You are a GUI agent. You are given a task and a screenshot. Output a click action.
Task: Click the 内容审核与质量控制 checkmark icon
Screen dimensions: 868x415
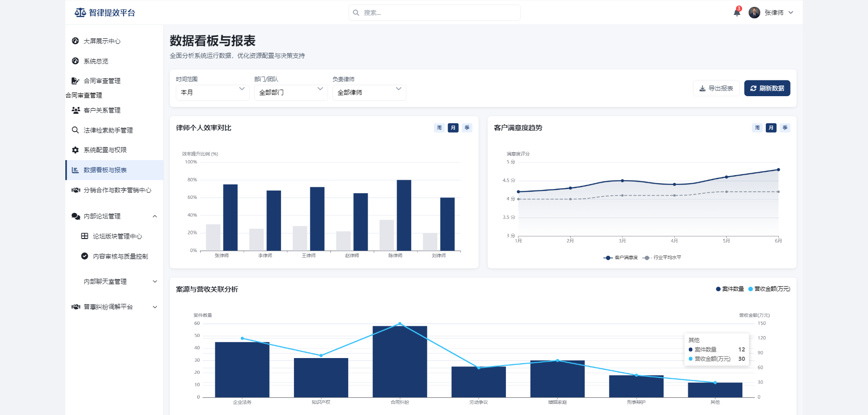tap(84, 256)
